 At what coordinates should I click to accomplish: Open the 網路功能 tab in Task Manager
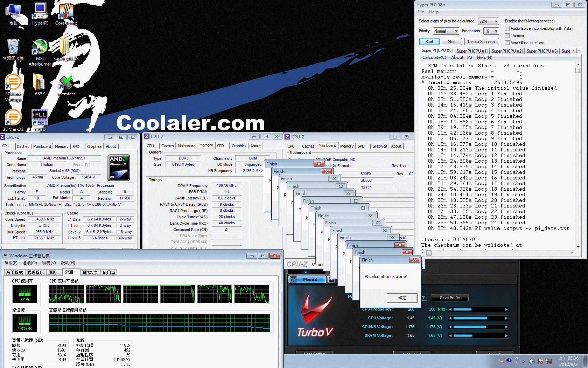[x=90, y=273]
